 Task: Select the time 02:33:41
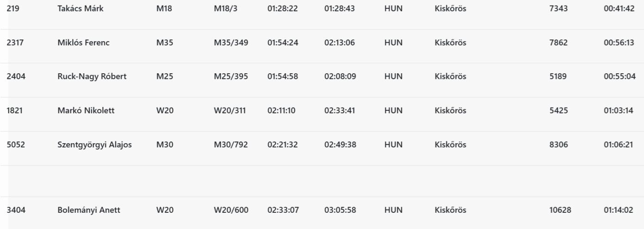[x=340, y=110]
